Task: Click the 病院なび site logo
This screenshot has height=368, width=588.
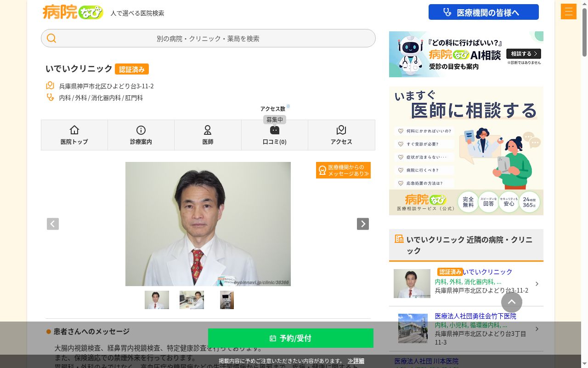Action: point(73,12)
